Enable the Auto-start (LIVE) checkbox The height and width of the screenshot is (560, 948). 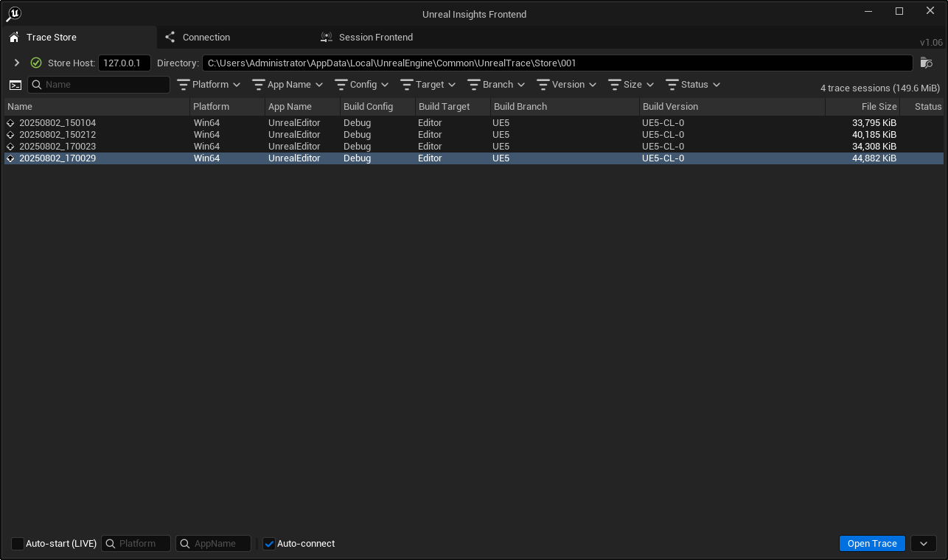coord(18,544)
